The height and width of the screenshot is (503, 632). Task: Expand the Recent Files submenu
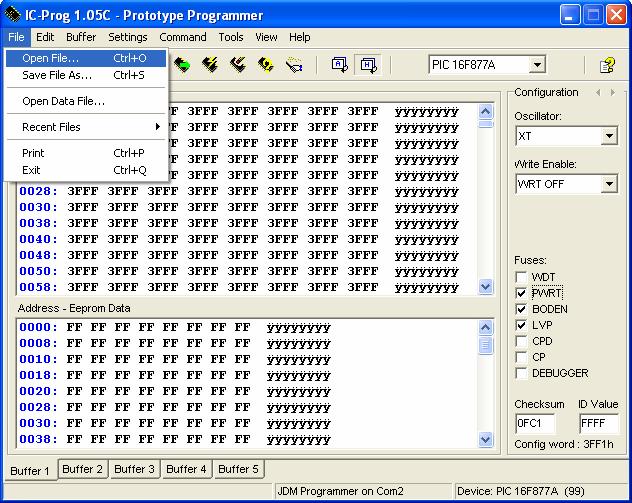[86, 127]
